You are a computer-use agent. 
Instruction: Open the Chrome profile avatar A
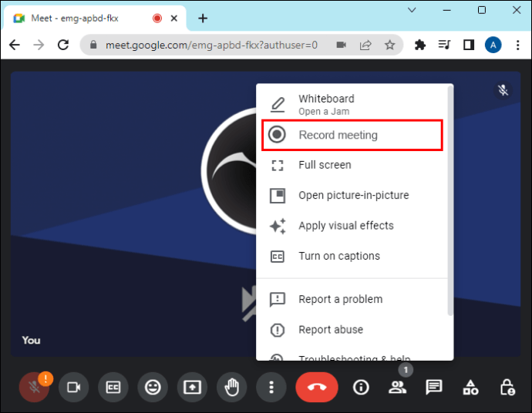(493, 45)
